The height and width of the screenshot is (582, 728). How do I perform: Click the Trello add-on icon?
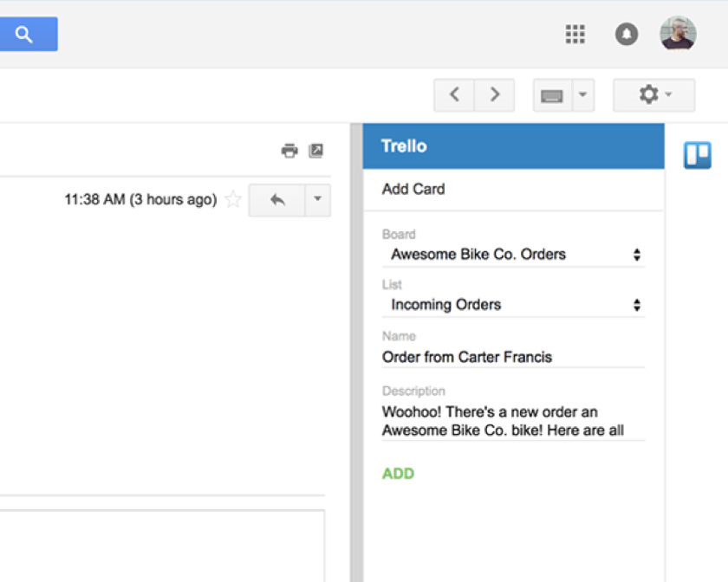697,154
